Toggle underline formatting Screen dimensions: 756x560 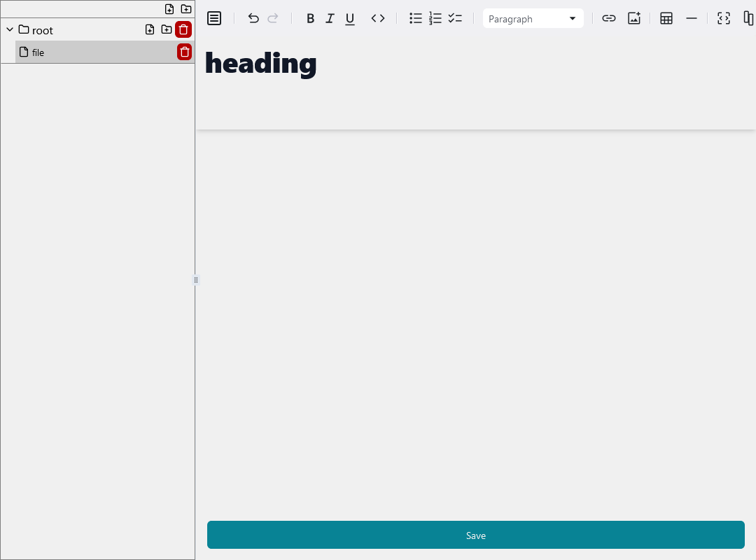click(x=349, y=18)
